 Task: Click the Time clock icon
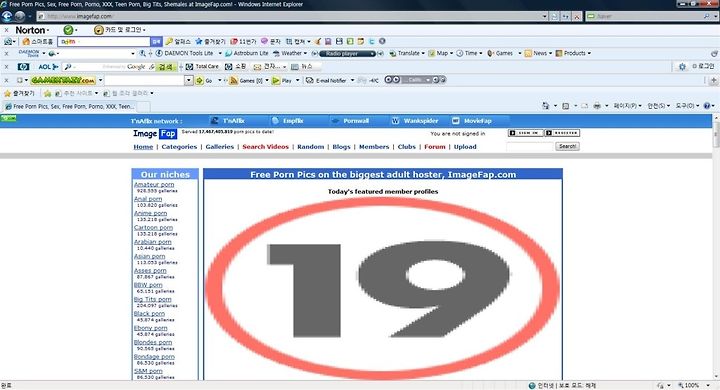click(460, 53)
